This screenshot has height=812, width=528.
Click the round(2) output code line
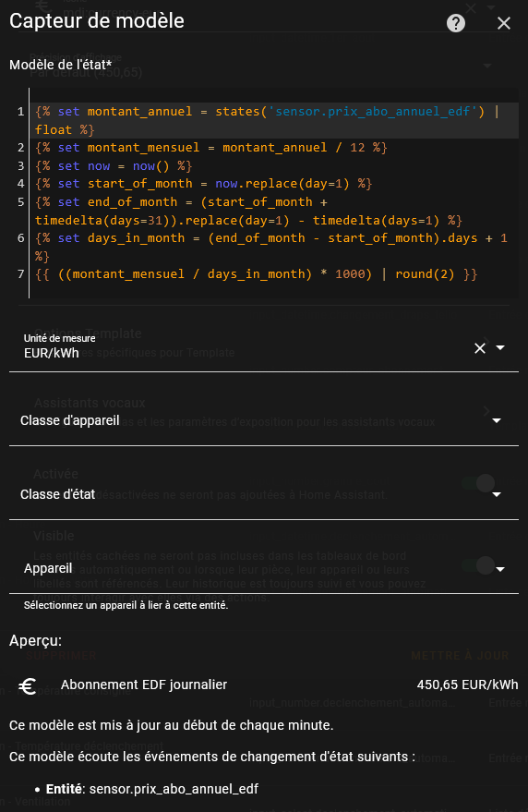257,274
